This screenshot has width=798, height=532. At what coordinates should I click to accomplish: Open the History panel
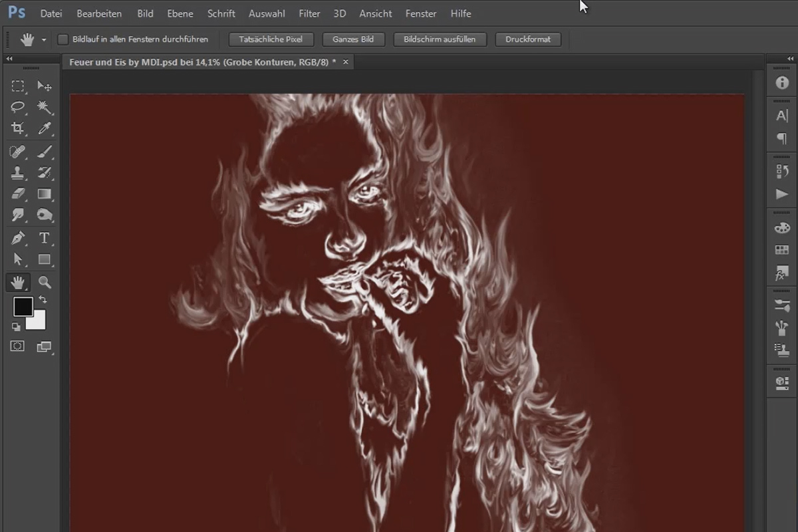coord(782,172)
